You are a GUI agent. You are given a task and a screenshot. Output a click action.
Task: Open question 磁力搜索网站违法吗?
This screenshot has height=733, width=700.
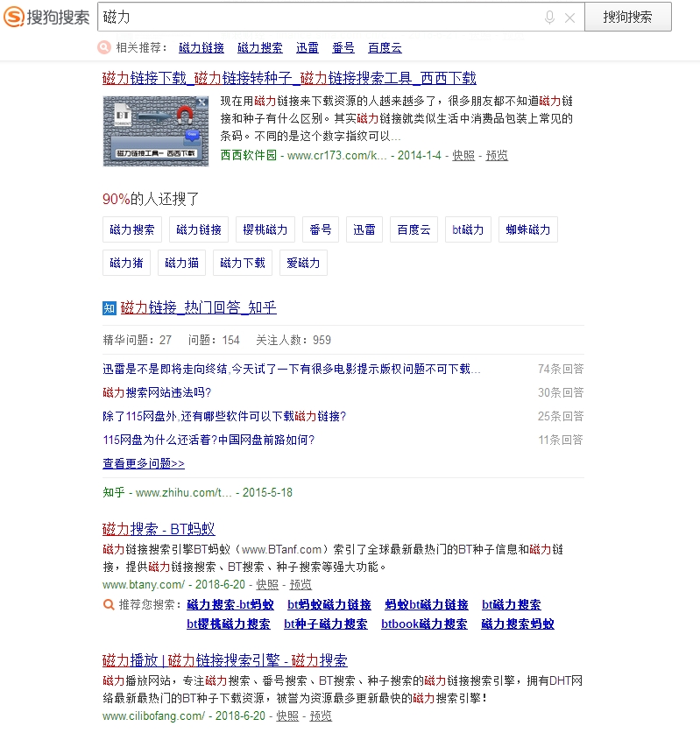[157, 392]
